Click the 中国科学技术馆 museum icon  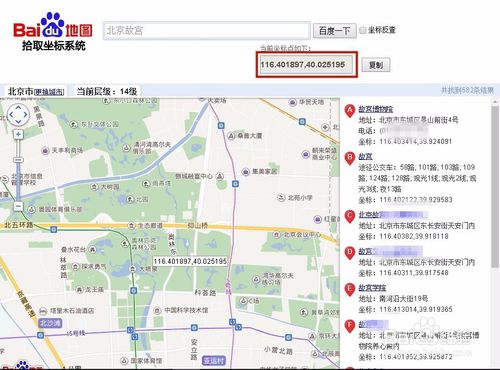(x=157, y=310)
